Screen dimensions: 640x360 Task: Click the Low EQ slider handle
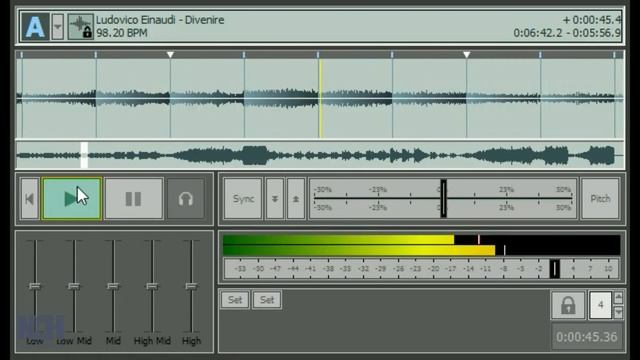pos(35,286)
